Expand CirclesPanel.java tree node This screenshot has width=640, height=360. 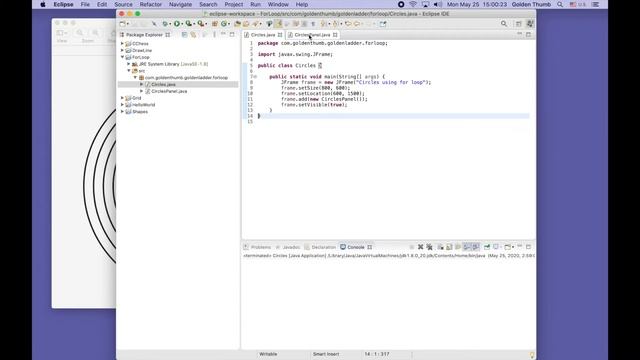[x=142, y=91]
